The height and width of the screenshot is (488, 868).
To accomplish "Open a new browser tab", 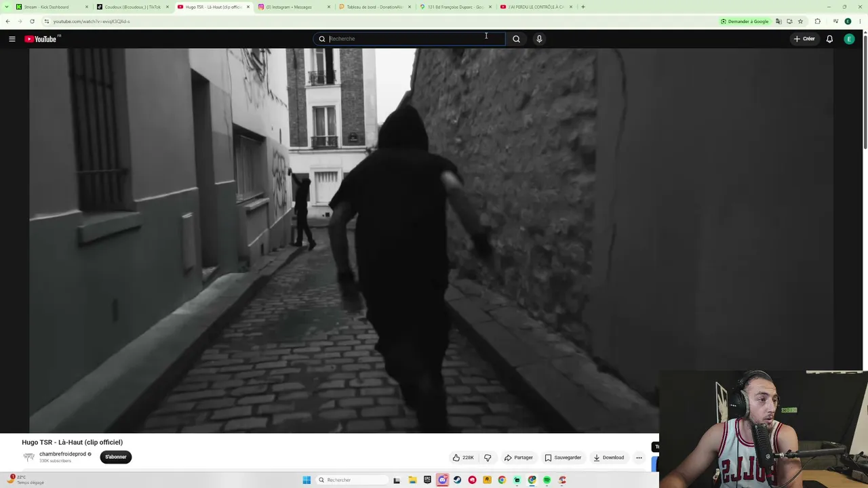I will (583, 7).
